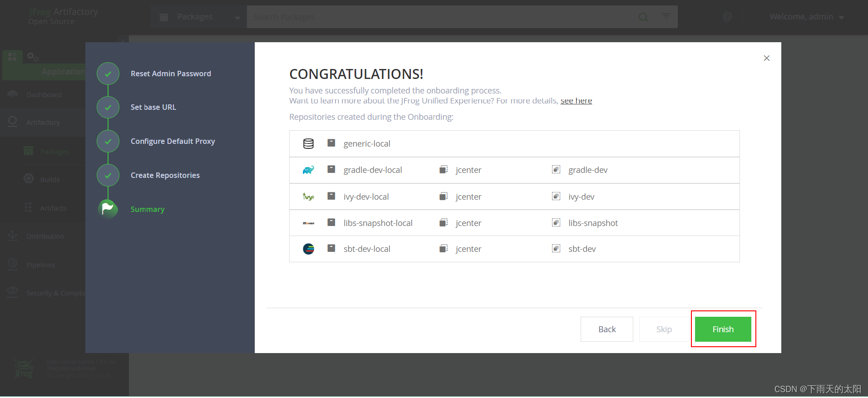Image resolution: width=868 pixels, height=398 pixels.
Task: Click the ivy-dev-local repository name
Action: click(x=366, y=197)
